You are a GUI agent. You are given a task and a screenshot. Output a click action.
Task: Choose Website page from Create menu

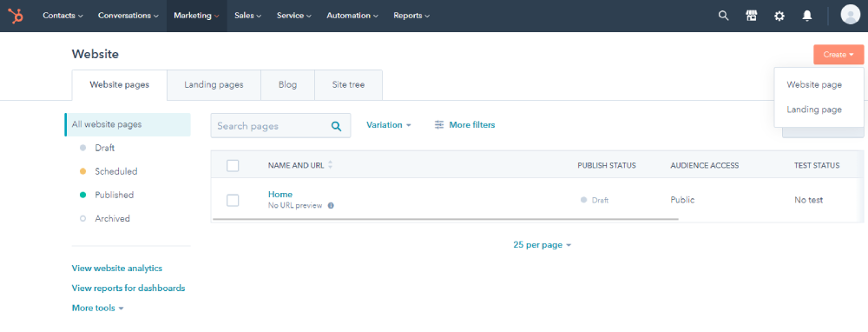[814, 85]
